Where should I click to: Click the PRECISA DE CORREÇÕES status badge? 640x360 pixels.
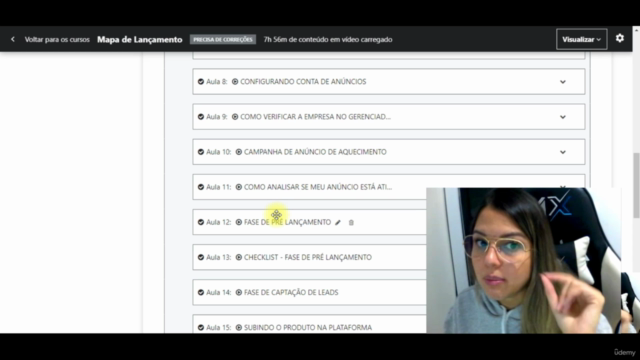tap(223, 40)
